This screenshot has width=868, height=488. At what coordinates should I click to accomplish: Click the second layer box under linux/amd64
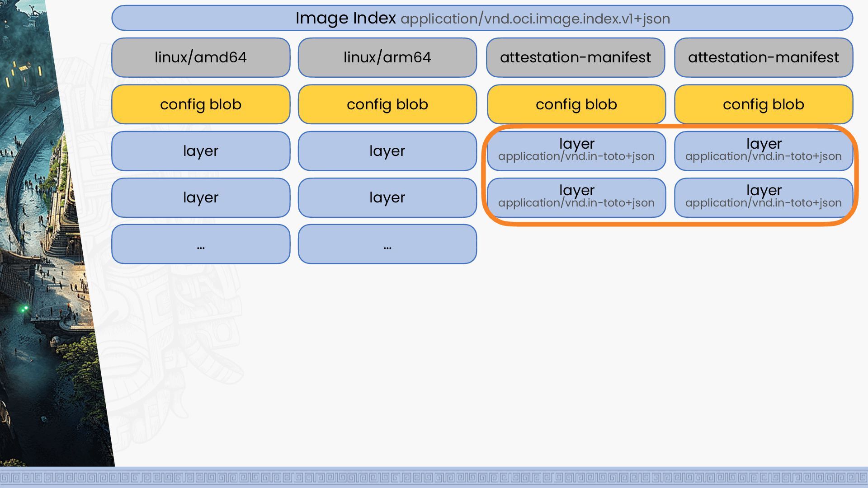pos(201,197)
